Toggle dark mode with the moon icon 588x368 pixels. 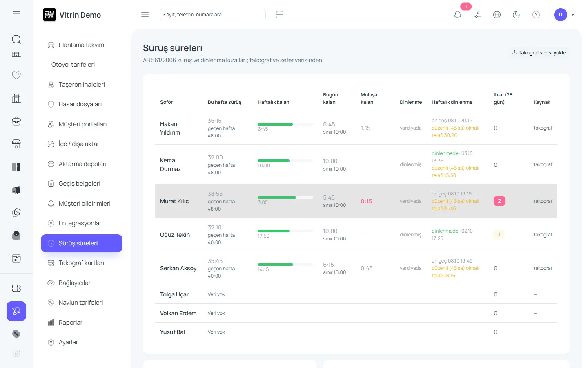point(517,15)
